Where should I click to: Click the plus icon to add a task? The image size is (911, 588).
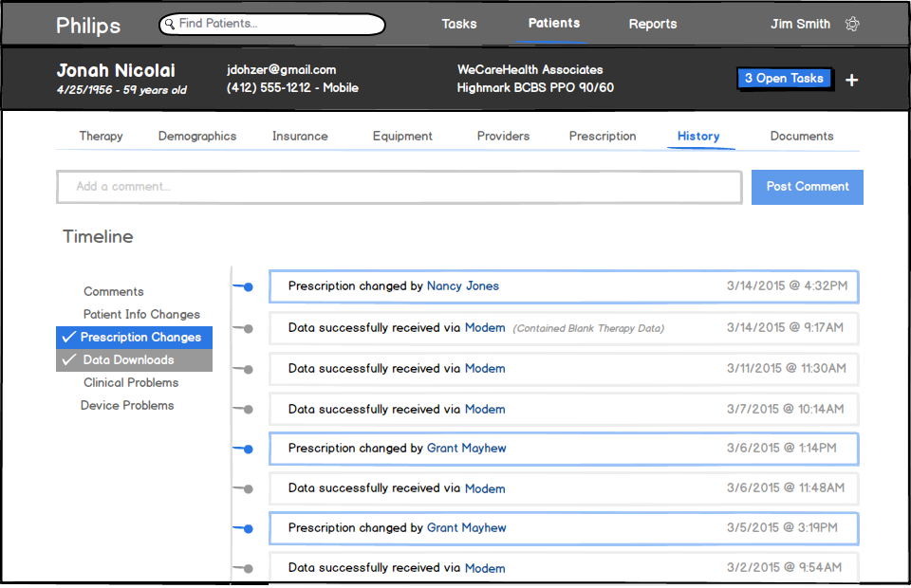(852, 81)
